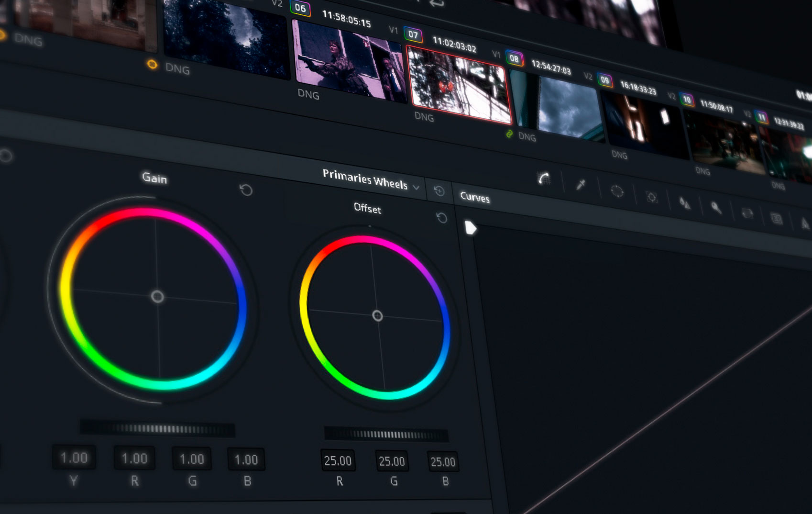Viewport: 812px width, 514px height.
Task: Click the Gain B value field
Action: 246,460
